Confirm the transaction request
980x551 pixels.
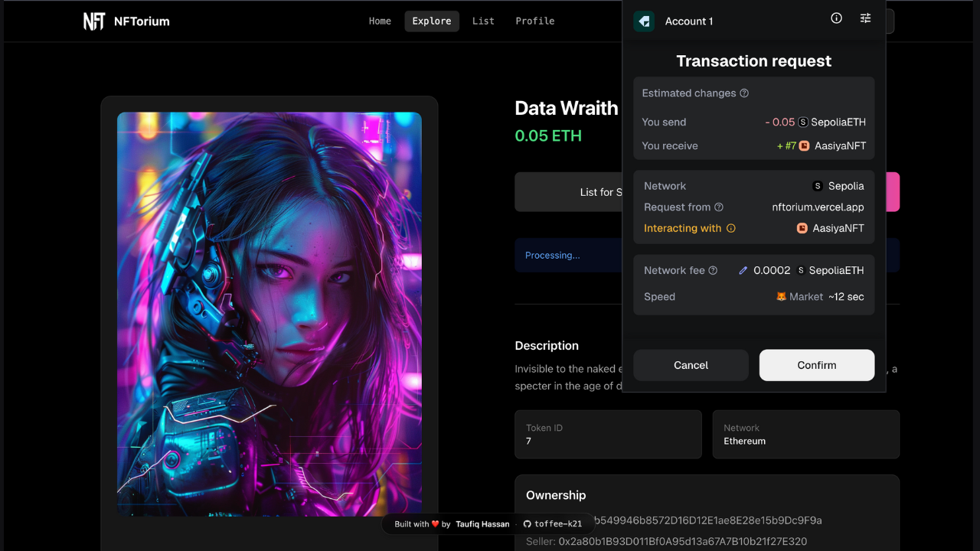click(x=816, y=365)
